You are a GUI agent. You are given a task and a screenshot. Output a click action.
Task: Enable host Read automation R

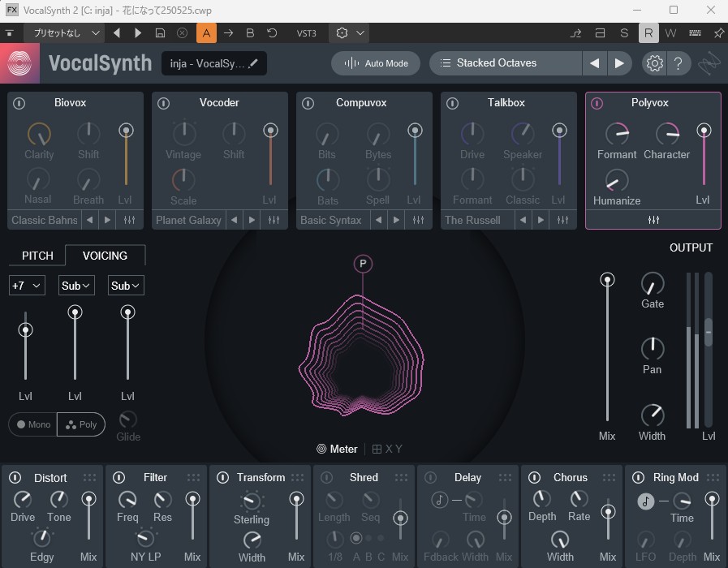tap(648, 33)
